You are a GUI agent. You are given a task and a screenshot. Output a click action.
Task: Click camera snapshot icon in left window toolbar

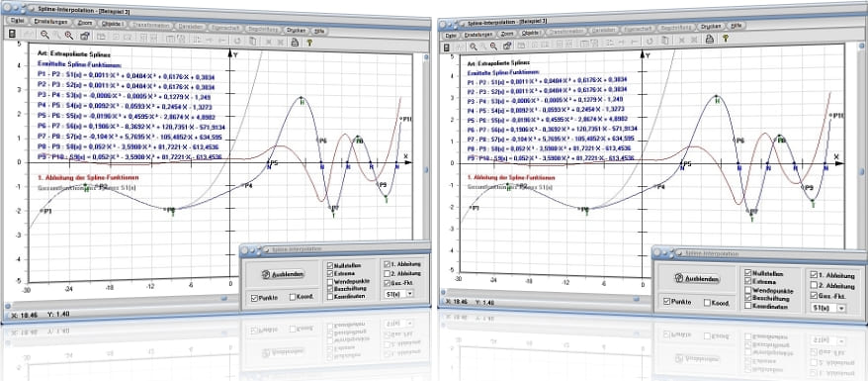[x=85, y=36]
